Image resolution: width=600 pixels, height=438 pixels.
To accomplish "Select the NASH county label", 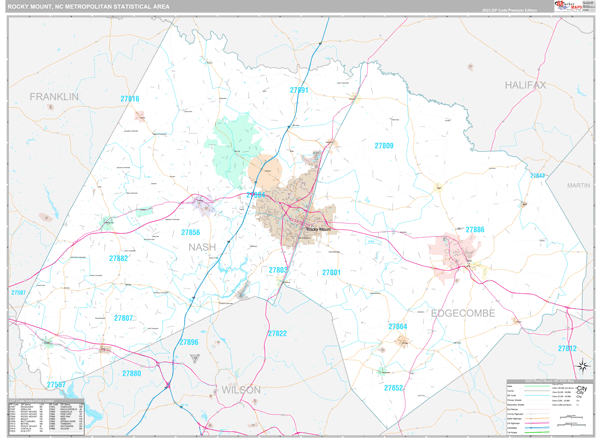I will 201,246.
